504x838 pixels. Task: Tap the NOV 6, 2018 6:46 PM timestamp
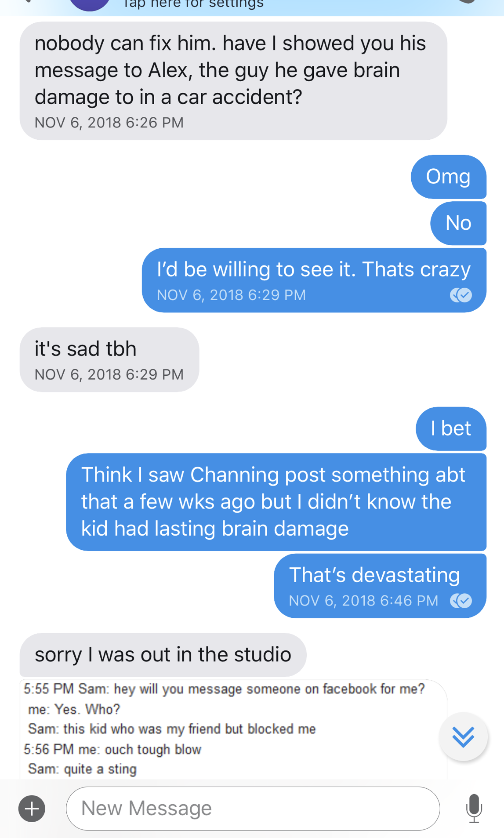pos(363,601)
